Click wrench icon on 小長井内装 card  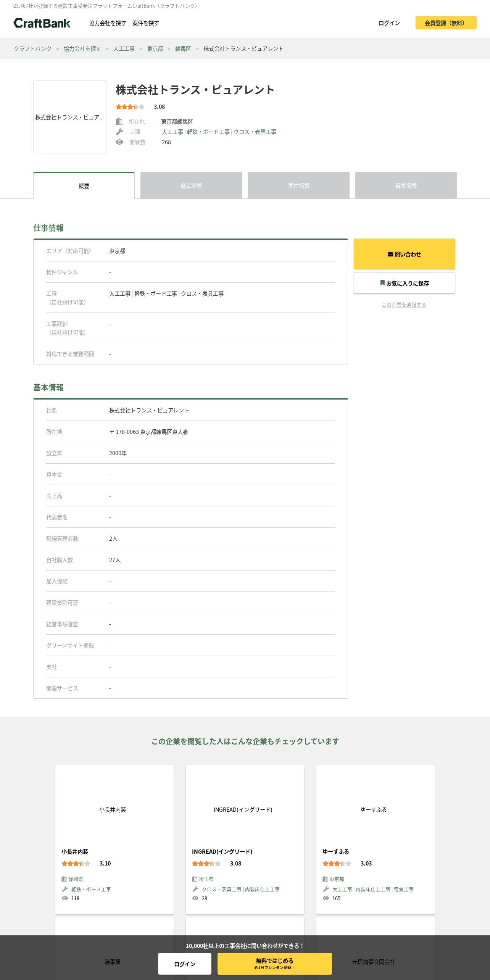(65, 889)
